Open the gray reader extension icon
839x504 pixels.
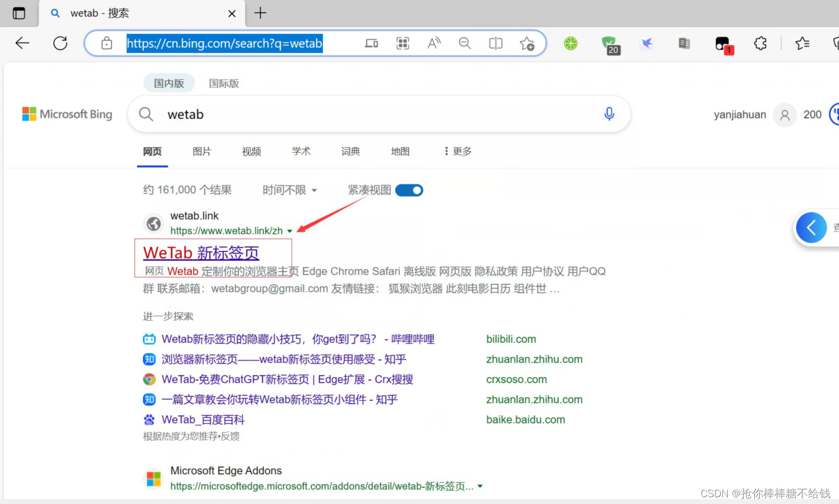[684, 43]
